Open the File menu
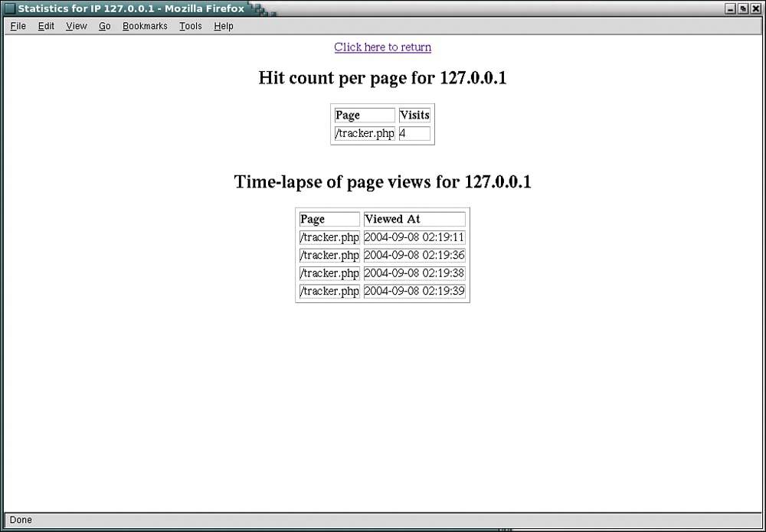Viewport: 766px width, 532px height. pos(17,26)
